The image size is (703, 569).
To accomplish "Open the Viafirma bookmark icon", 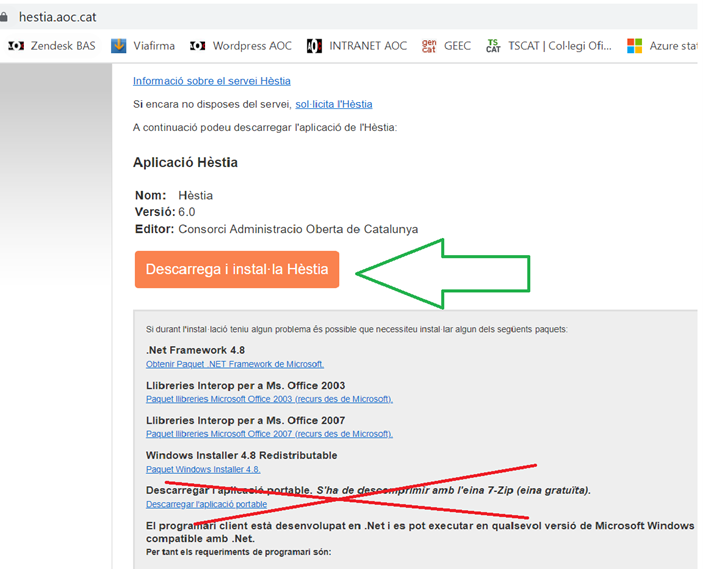I will [119, 45].
